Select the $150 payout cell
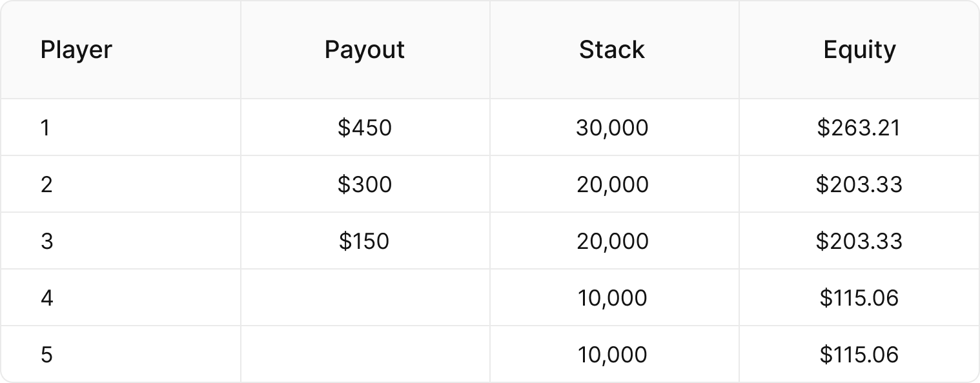The width and height of the screenshot is (980, 383). 365,241
